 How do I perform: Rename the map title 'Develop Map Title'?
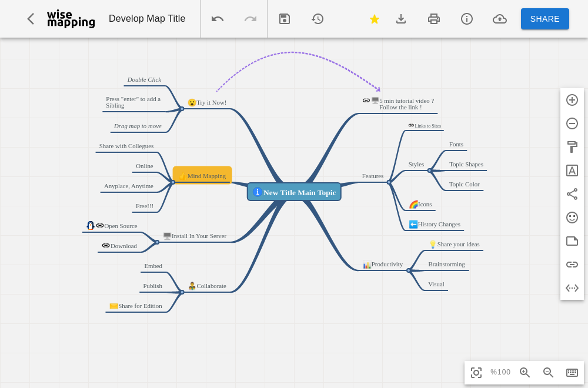point(147,19)
